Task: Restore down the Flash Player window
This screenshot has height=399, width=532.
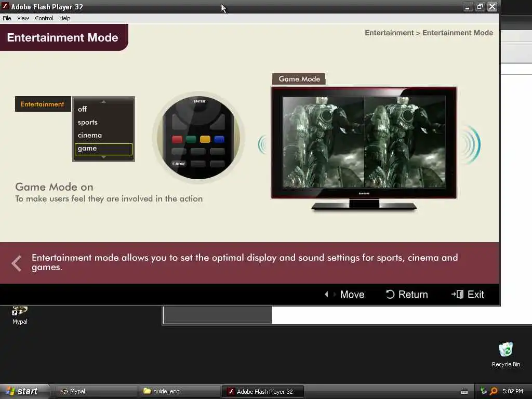Action: tap(480, 6)
